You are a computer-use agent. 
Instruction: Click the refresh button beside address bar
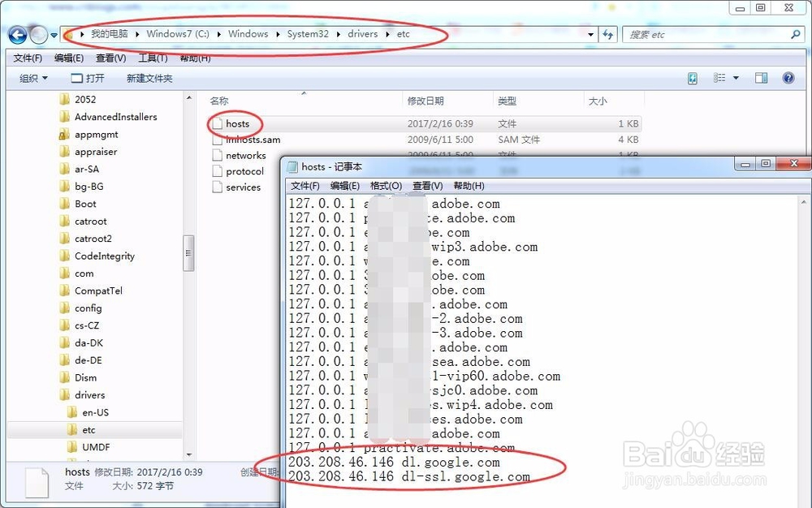pyautogui.click(x=608, y=35)
